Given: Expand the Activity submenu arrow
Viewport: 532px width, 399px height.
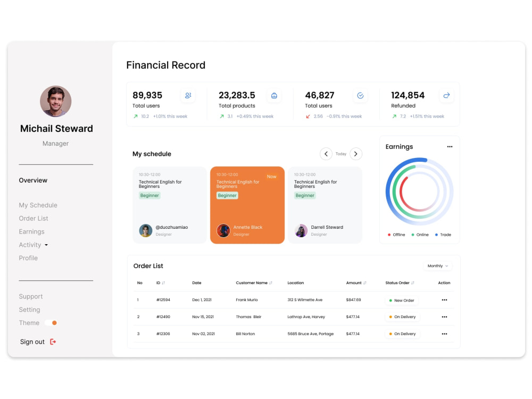Looking at the screenshot, I should click(46, 245).
